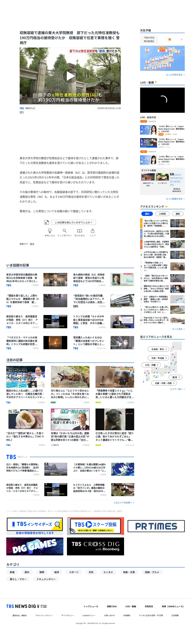This screenshot has width=191, height=644.
Task: Click トップ in the breadcrumb trail
Action: point(9,511)
